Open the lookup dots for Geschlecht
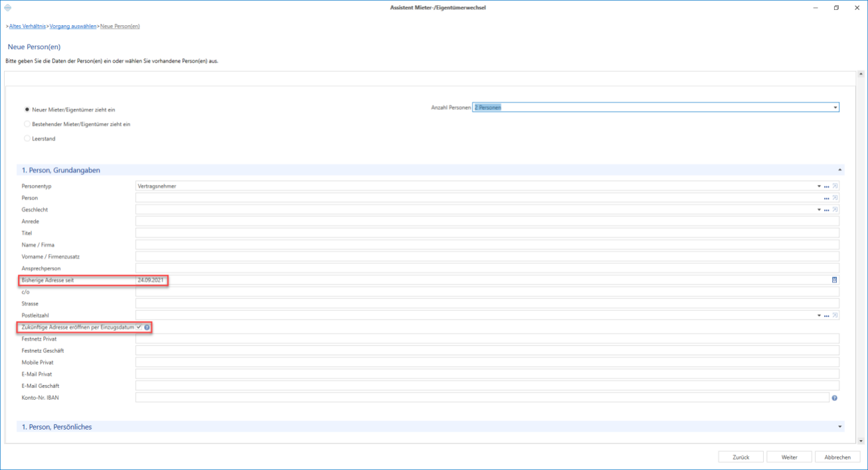 [827, 210]
